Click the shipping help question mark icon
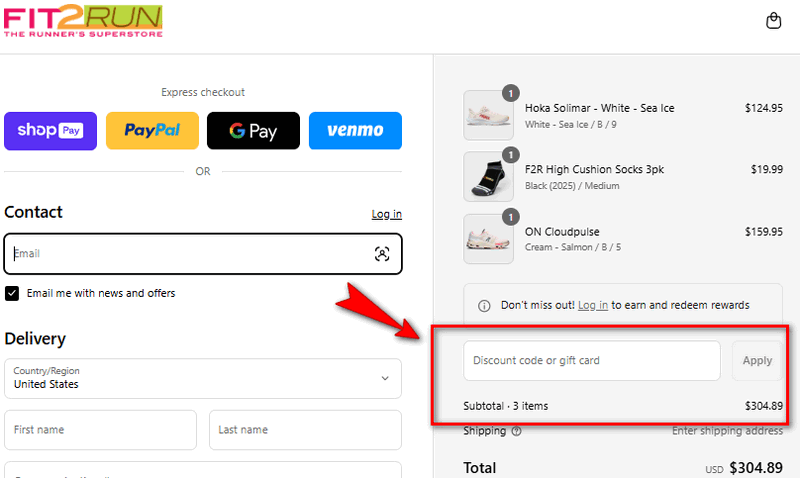This screenshot has width=800, height=478. [x=517, y=432]
